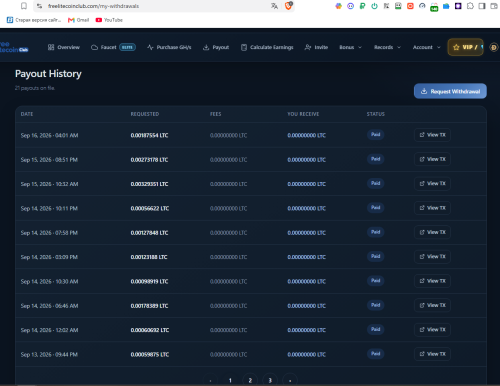Viewport: 500px width, 386px height.
Task: Click the Sep 15, 2026 10:32 AM date cell
Action: pos(49,184)
